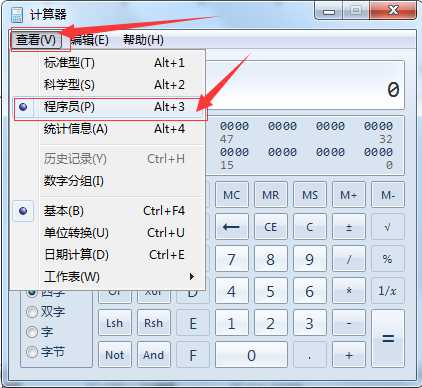The width and height of the screenshot is (422, 388).
Task: Choose 程序员(P) mode in menu
Action: (108, 107)
